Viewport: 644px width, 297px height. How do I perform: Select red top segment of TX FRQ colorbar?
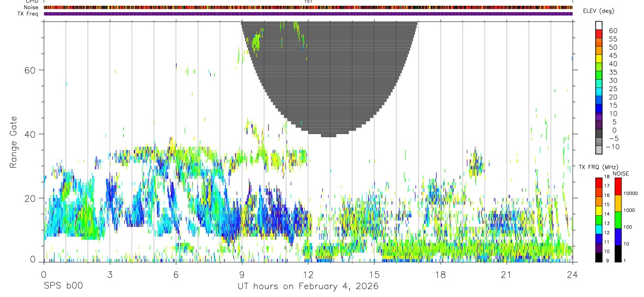pyautogui.click(x=598, y=182)
